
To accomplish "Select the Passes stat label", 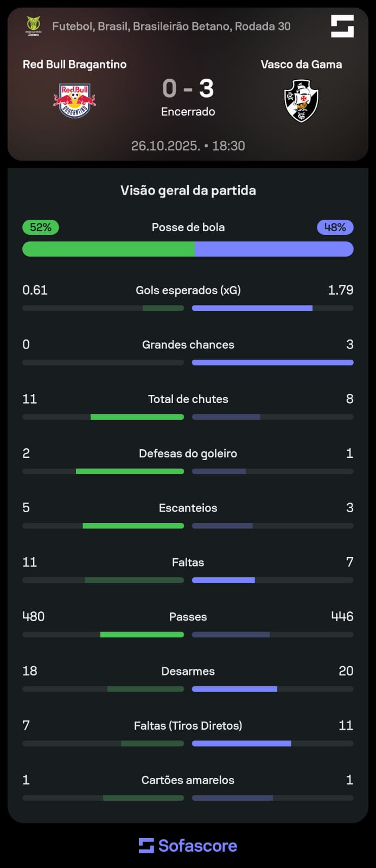I will coord(188,617).
